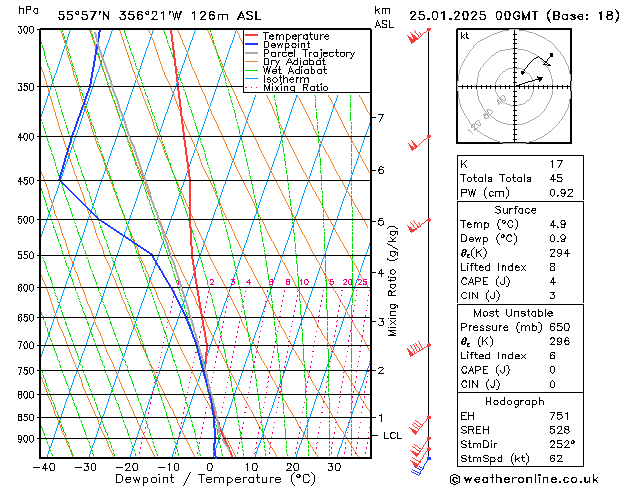This screenshot has height=486, width=629.
Task: Click the wind barb at 700 hPa
Action: (419, 350)
